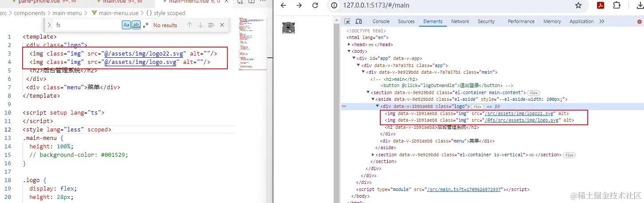Open the Adobe Acrobat extension
The height and width of the screenshot is (203, 644).
601,5
